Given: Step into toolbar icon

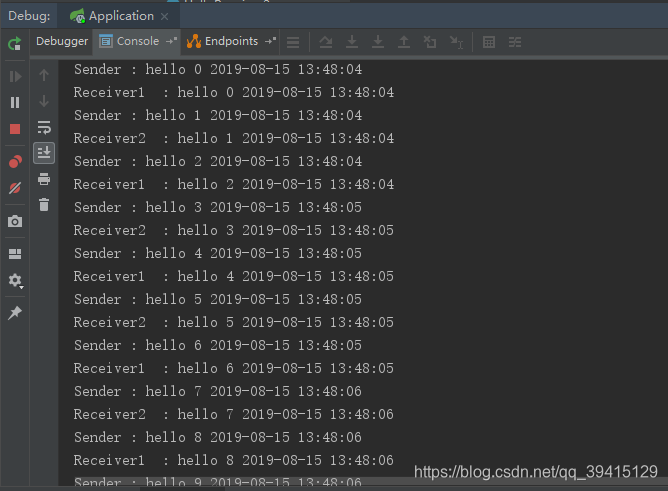Looking at the screenshot, I should click(x=352, y=42).
